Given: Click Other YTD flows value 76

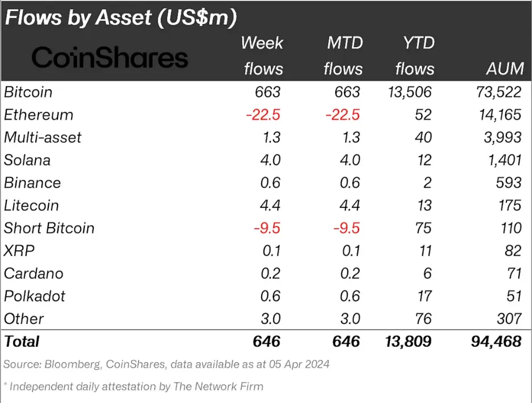Looking at the screenshot, I should [x=423, y=319].
